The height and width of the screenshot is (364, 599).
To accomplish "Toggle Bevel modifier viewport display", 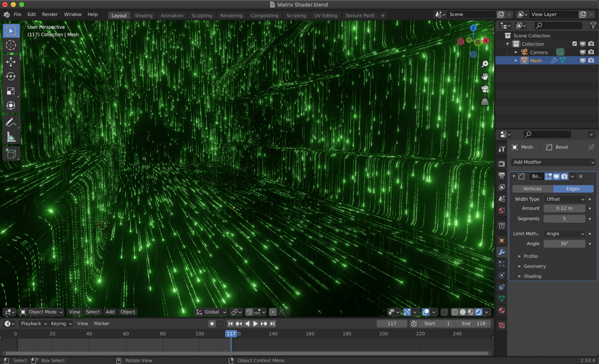I will tap(556, 176).
